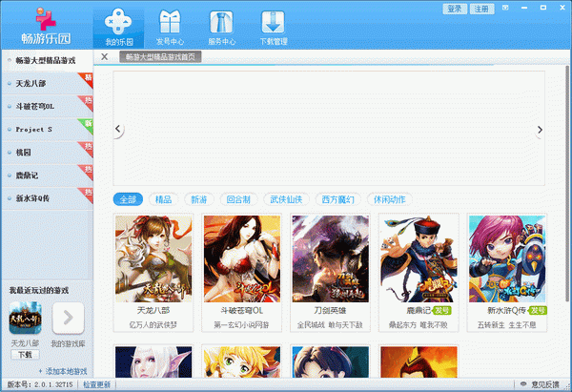Open 我的游戏库 arrow icon
The height and width of the screenshot is (392, 572).
pos(68,318)
